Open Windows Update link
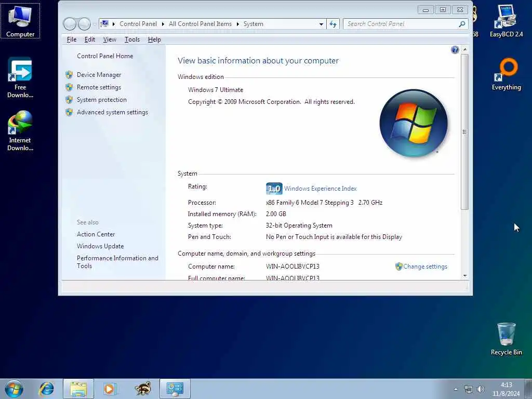532x399 pixels. [x=100, y=246]
